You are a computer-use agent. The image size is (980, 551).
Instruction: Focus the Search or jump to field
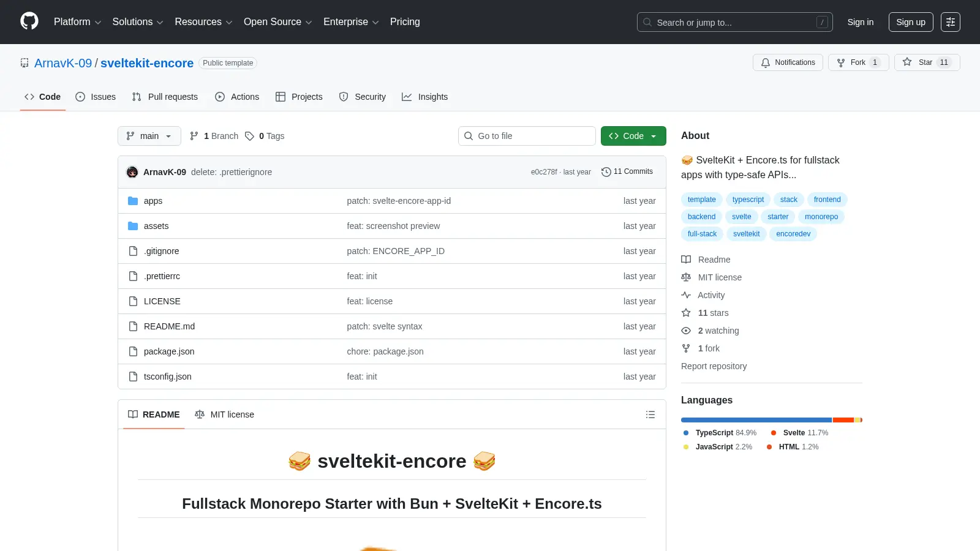[x=734, y=22]
